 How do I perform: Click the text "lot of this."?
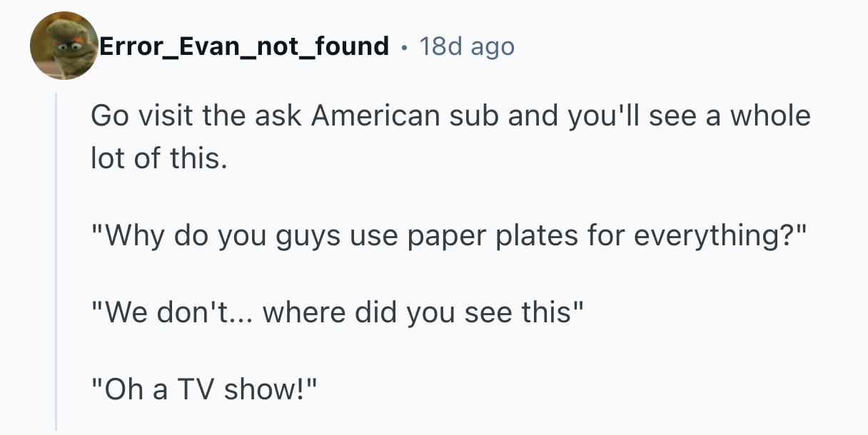[x=158, y=158]
